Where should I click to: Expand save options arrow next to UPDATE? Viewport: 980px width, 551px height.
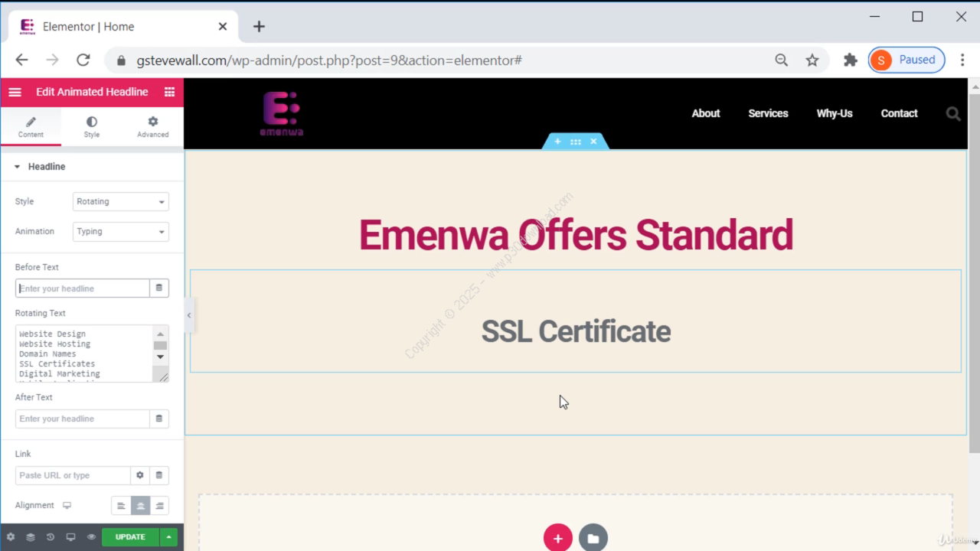169,537
